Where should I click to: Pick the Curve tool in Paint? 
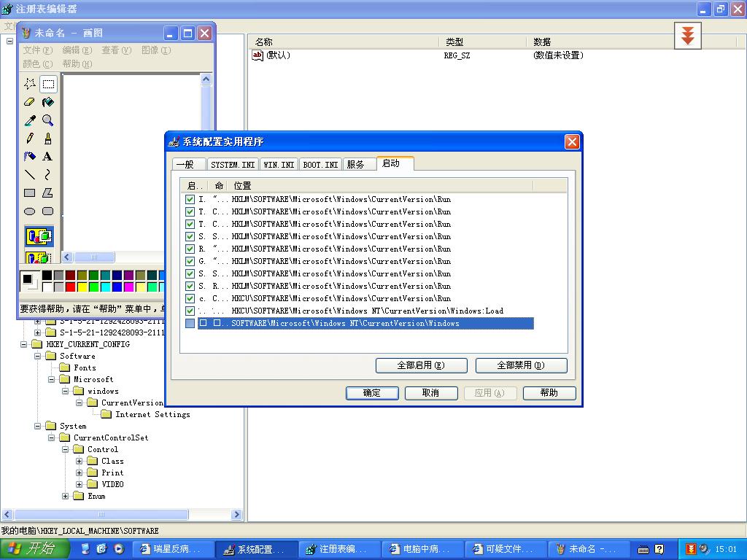click(48, 175)
